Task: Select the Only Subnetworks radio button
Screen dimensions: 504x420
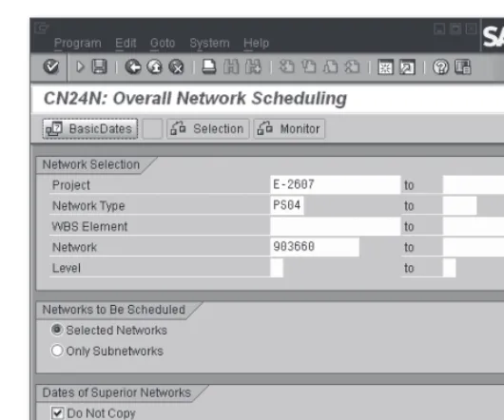Action: pos(57,351)
